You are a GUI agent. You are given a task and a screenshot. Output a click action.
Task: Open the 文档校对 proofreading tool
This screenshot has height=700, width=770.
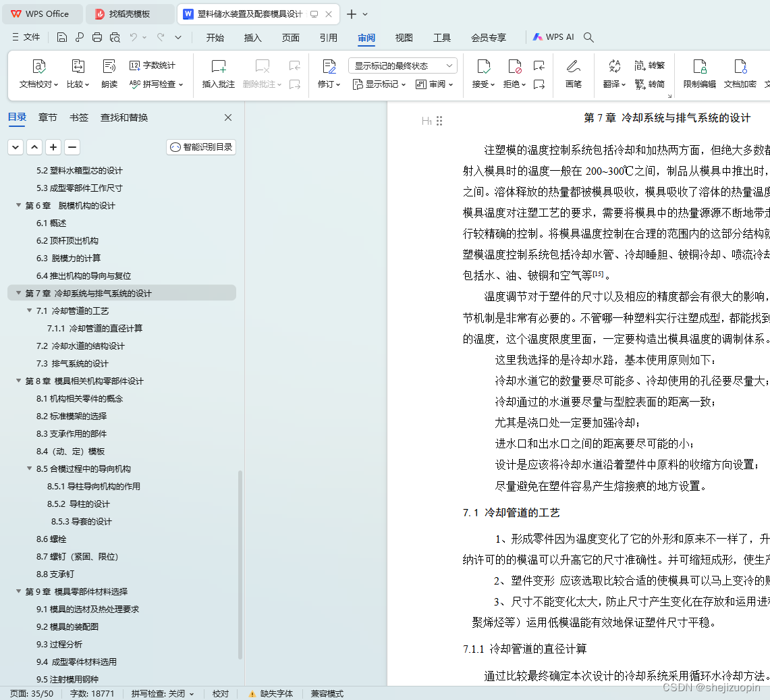[x=38, y=74]
